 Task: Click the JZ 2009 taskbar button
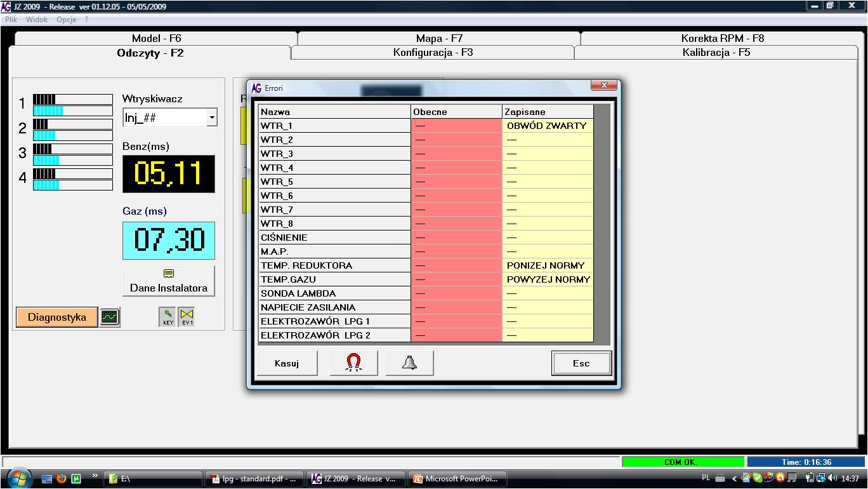(x=357, y=479)
